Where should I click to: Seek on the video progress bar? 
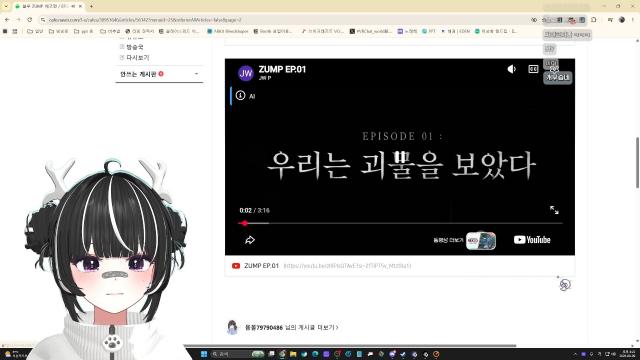point(400,223)
